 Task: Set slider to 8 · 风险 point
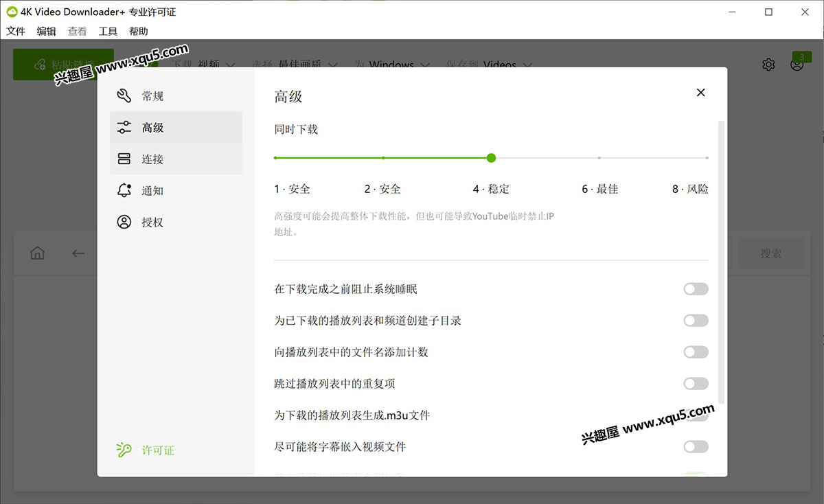click(707, 158)
